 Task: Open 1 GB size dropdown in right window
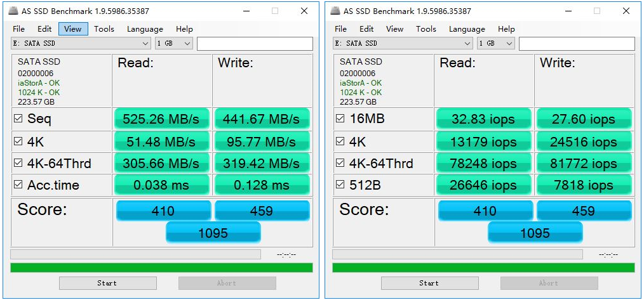[x=496, y=44]
